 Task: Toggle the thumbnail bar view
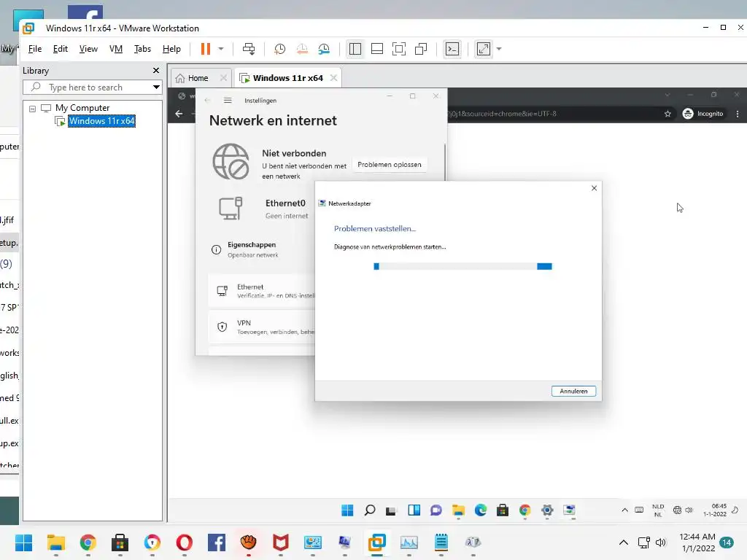point(377,49)
